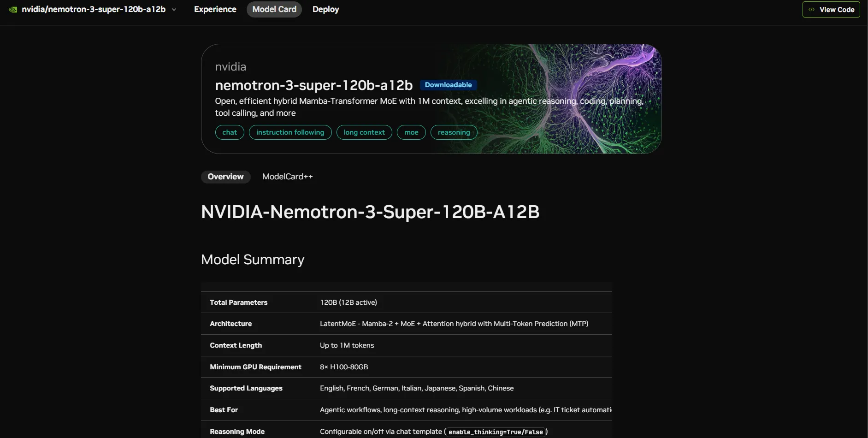Image resolution: width=868 pixels, height=438 pixels.
Task: Click the LatentMoE architecture description cell
Action: coord(454,324)
